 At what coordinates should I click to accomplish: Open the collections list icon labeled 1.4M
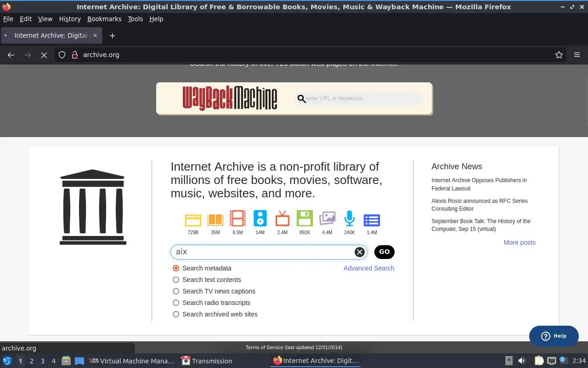372,220
